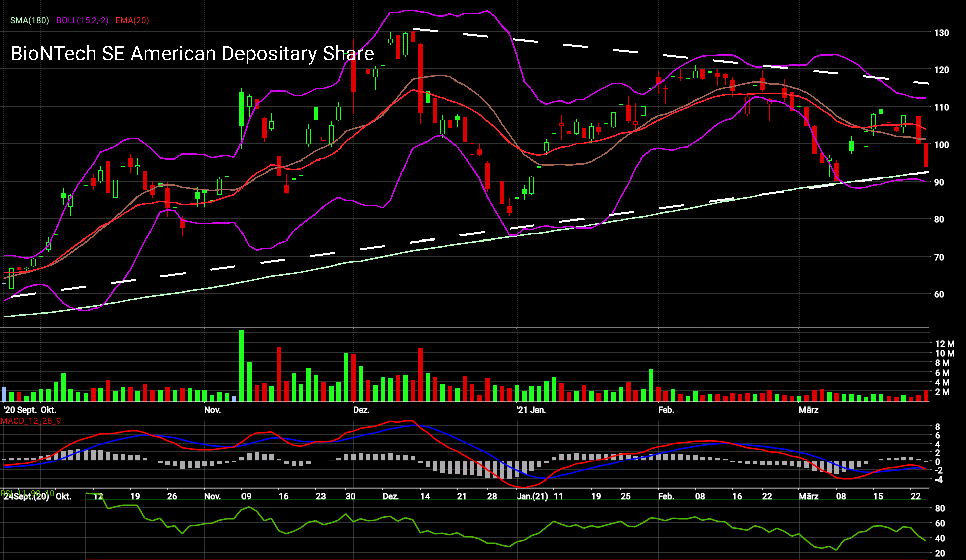Click the 22 date label on the bottom axis
Screen dimensions: 966x560
[x=915, y=496]
